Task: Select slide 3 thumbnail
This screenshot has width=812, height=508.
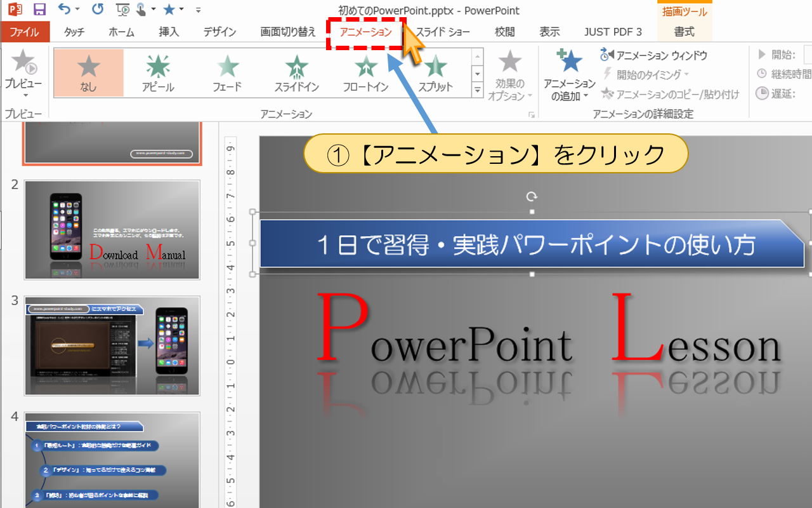Action: pyautogui.click(x=112, y=346)
